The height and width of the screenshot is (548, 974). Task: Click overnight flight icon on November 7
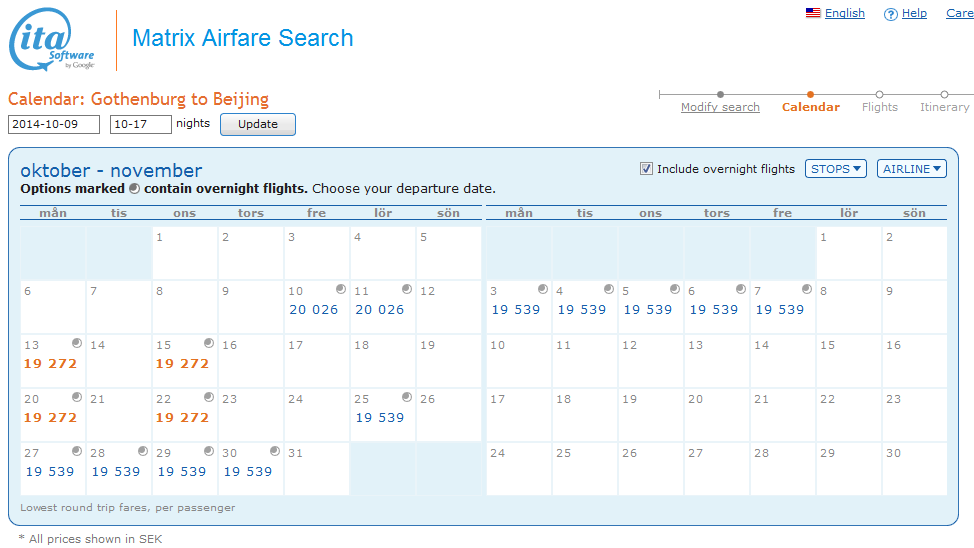806,289
